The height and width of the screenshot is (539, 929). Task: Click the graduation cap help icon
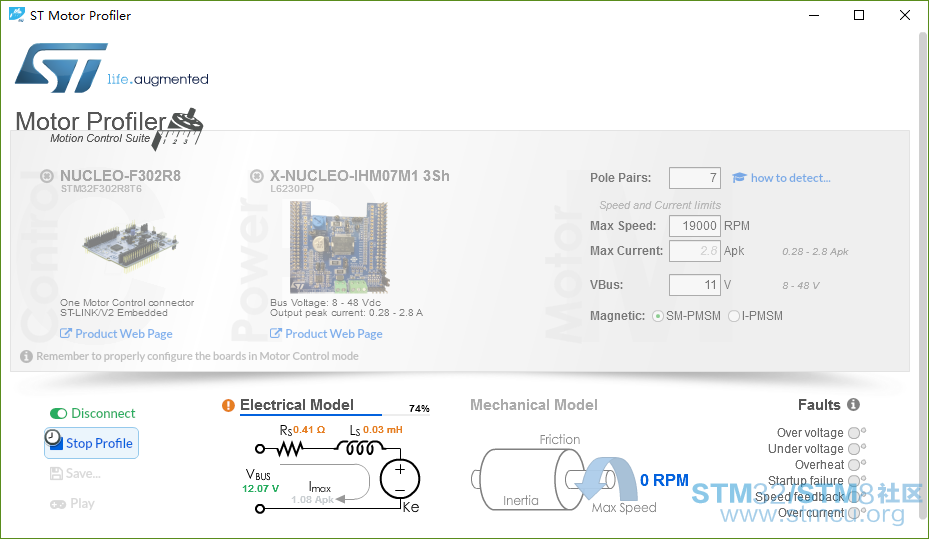[x=739, y=178]
